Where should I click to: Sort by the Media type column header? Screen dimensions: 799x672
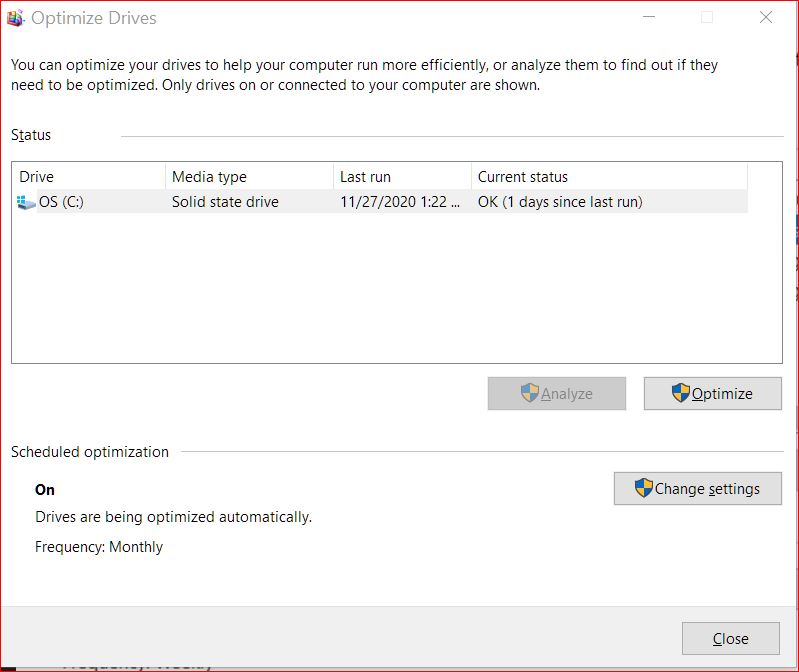coord(249,177)
